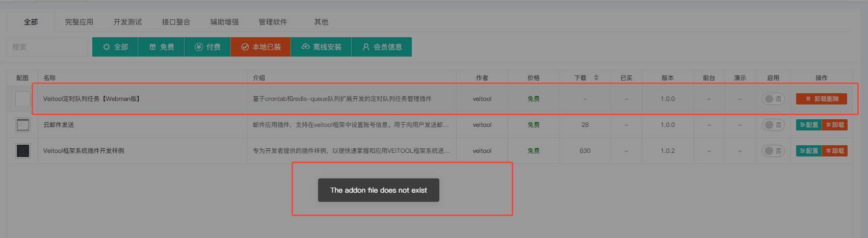Open the 接口整合 tab
Viewport: 868px width, 238px height.
[176, 22]
